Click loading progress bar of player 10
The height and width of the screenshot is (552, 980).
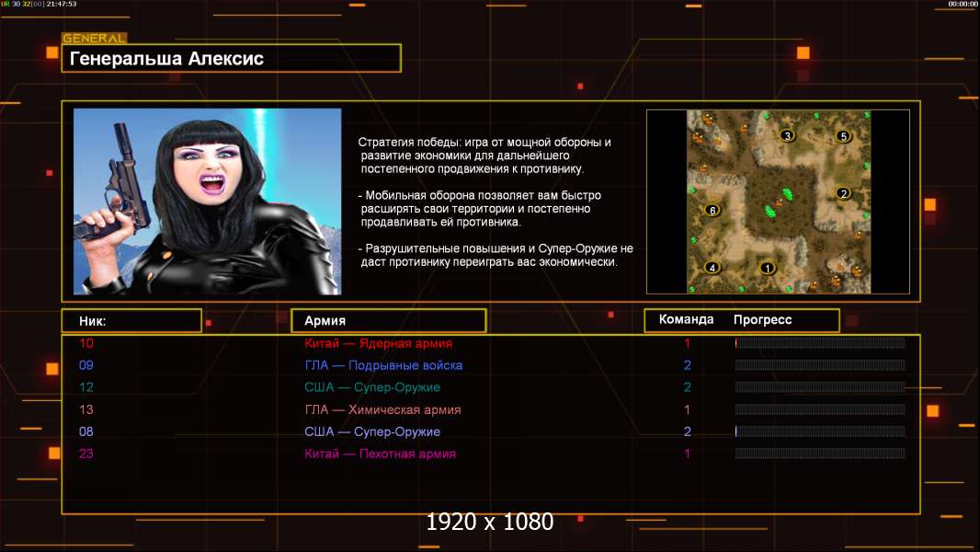pos(820,342)
